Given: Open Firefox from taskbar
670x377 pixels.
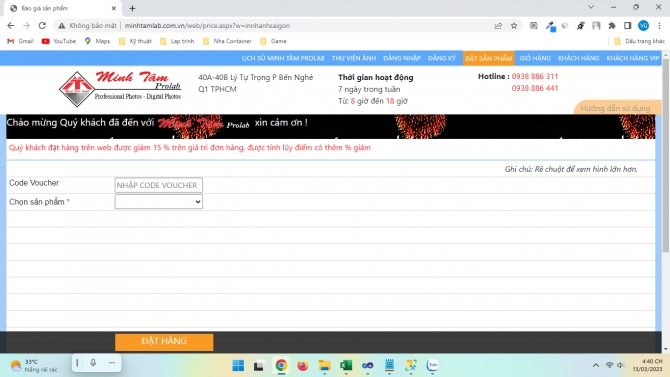Looking at the screenshot, I should 303,365.
